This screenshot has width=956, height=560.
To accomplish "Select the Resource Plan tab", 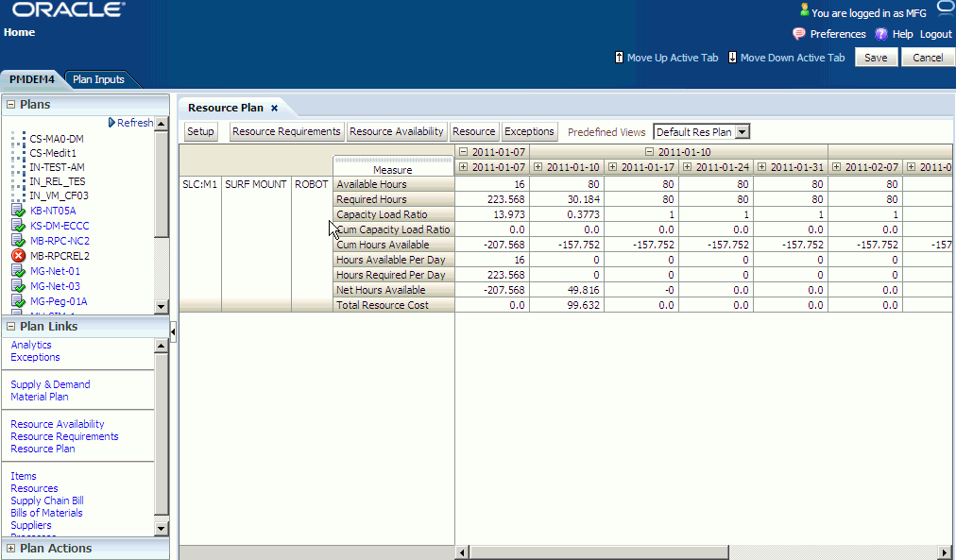I will (x=226, y=108).
